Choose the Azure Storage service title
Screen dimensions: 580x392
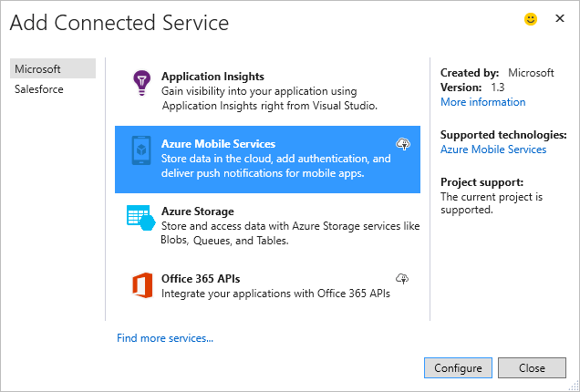197,211
